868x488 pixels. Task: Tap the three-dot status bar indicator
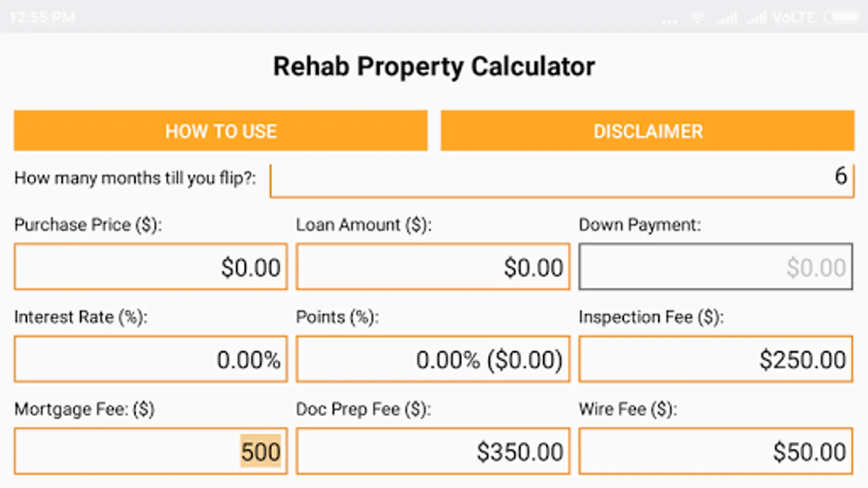tap(669, 22)
